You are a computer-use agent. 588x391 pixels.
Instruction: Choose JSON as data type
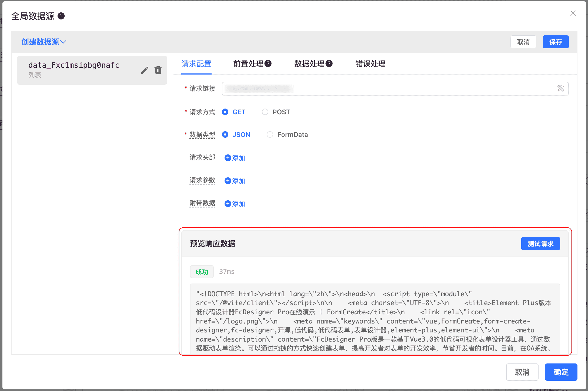236,135
